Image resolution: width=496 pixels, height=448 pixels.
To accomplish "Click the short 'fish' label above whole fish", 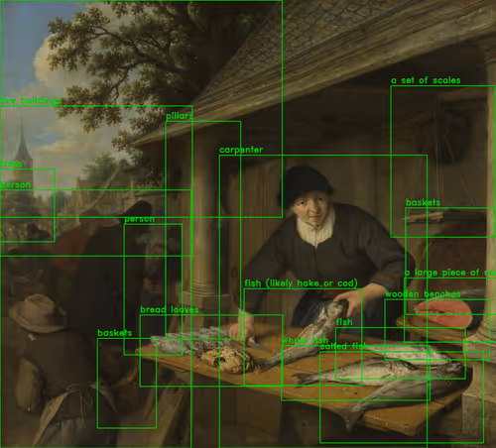I will click(x=344, y=322).
